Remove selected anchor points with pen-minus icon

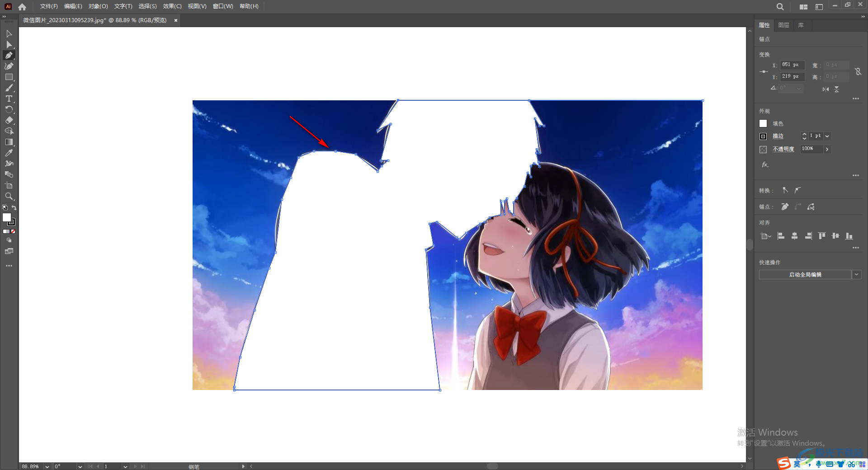pos(785,207)
